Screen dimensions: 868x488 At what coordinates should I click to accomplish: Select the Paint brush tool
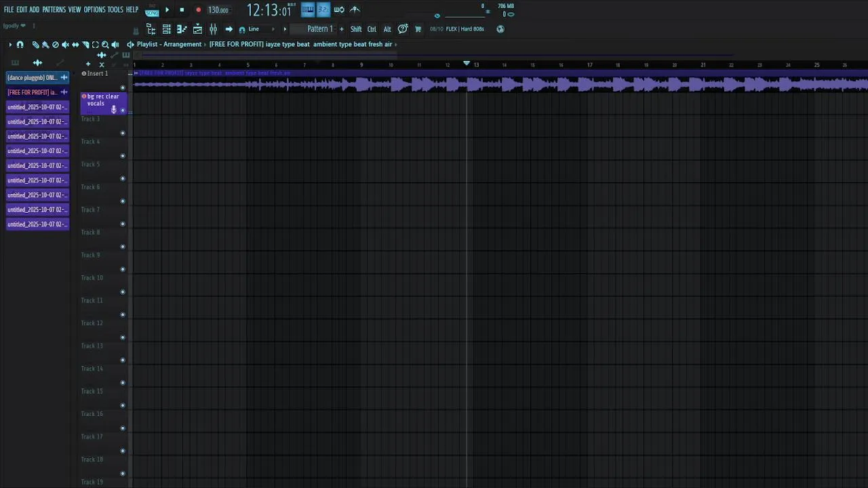tap(45, 44)
